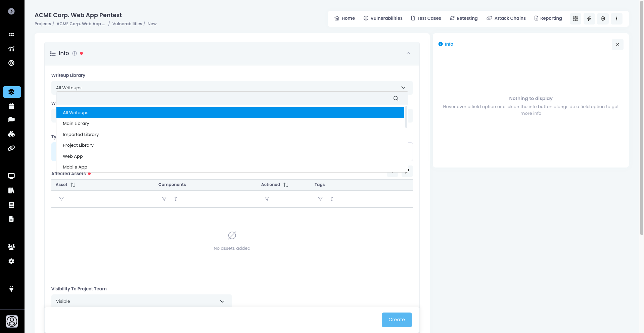644x333 pixels.
Task: Open the Vulnerabilities tab in navigation
Action: pyautogui.click(x=383, y=18)
